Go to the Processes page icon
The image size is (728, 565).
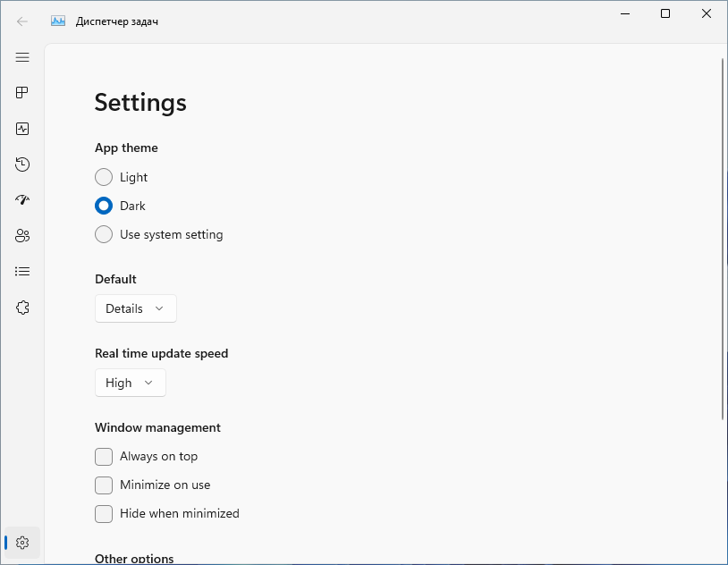22,92
